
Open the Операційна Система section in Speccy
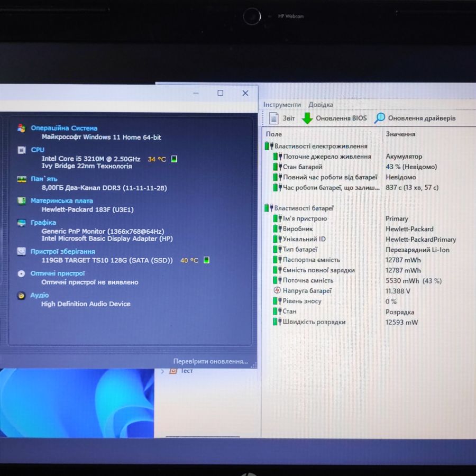(64, 128)
